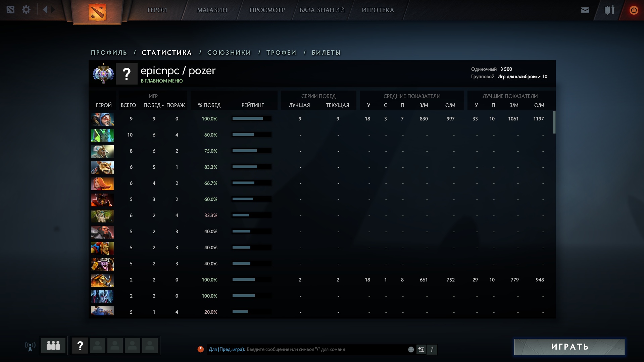Open the Dota 2 logo home button
Screen dimensions: 644x362
pyautogui.click(x=97, y=12)
